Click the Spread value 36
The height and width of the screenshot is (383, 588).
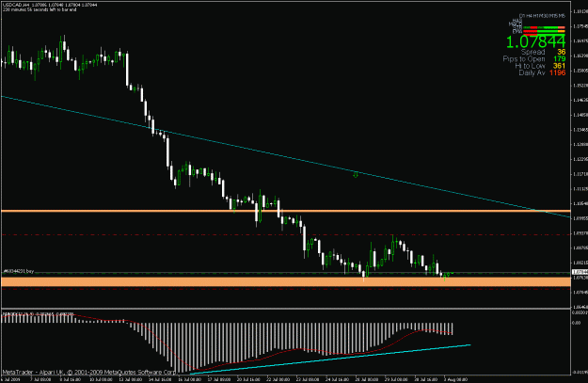pyautogui.click(x=561, y=52)
